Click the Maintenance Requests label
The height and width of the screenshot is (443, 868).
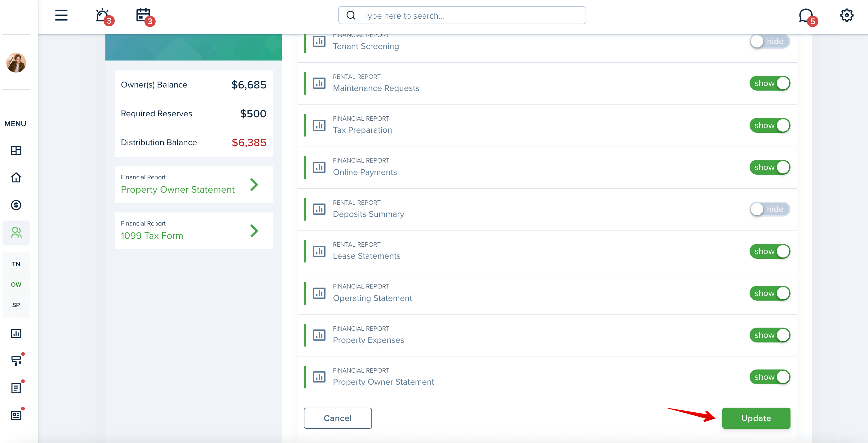tap(376, 88)
